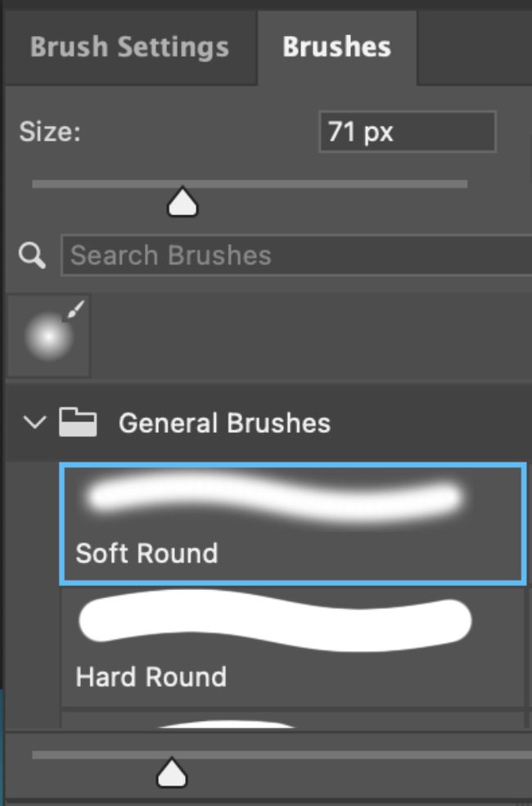Click the bottom preview-size slider handle
This screenshot has height=806, width=532.
(171, 771)
